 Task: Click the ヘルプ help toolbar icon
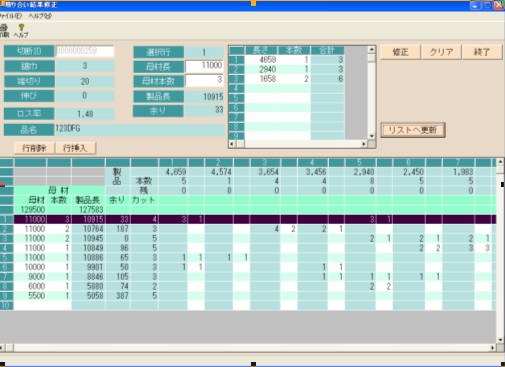point(21,30)
